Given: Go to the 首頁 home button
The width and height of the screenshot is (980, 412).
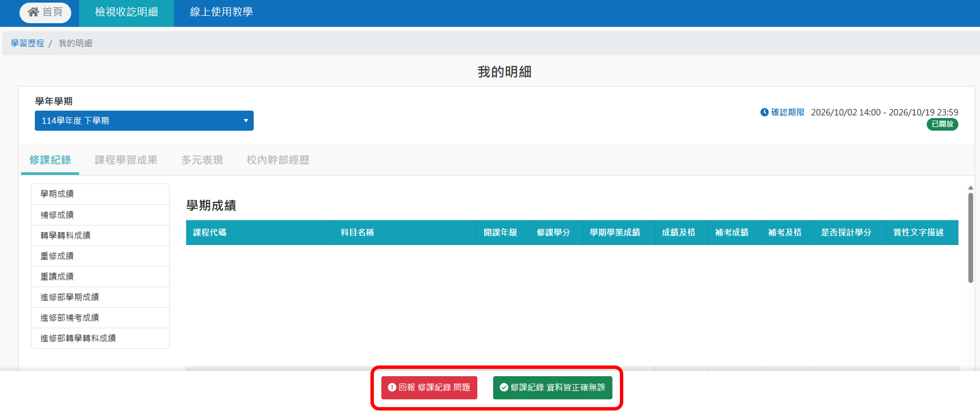Looking at the screenshot, I should (45, 12).
